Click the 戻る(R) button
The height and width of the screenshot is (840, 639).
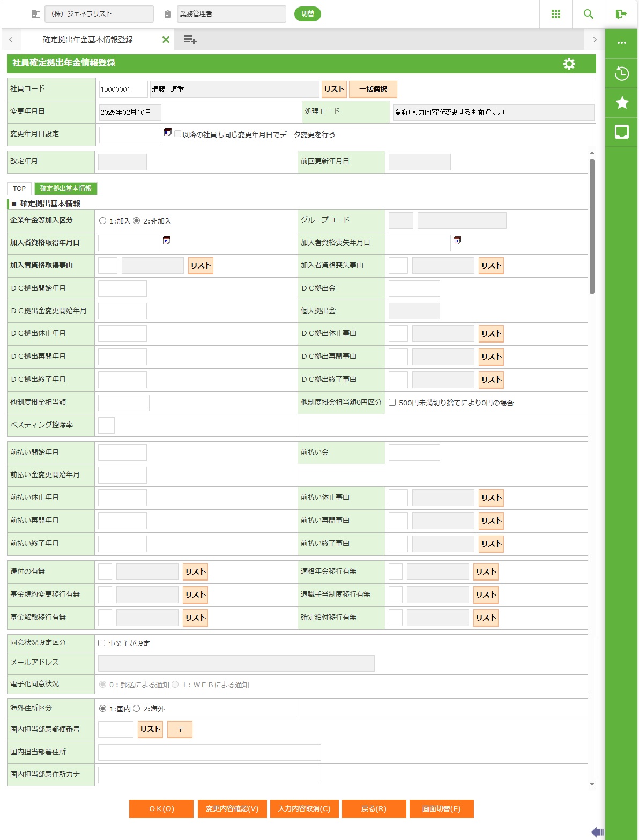coord(374,809)
